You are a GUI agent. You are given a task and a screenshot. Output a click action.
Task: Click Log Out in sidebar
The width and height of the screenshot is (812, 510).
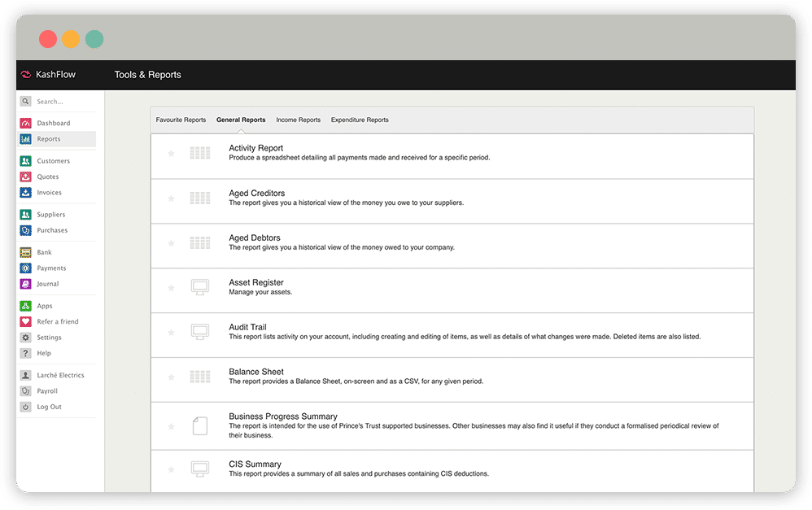point(49,407)
